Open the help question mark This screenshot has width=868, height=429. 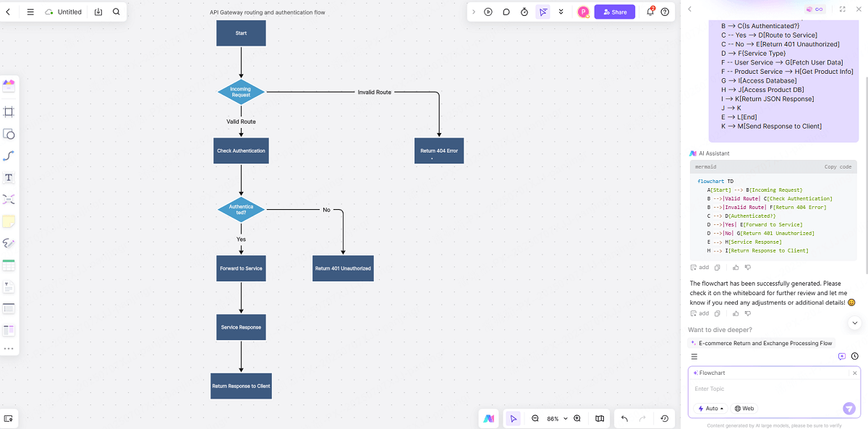click(x=665, y=12)
